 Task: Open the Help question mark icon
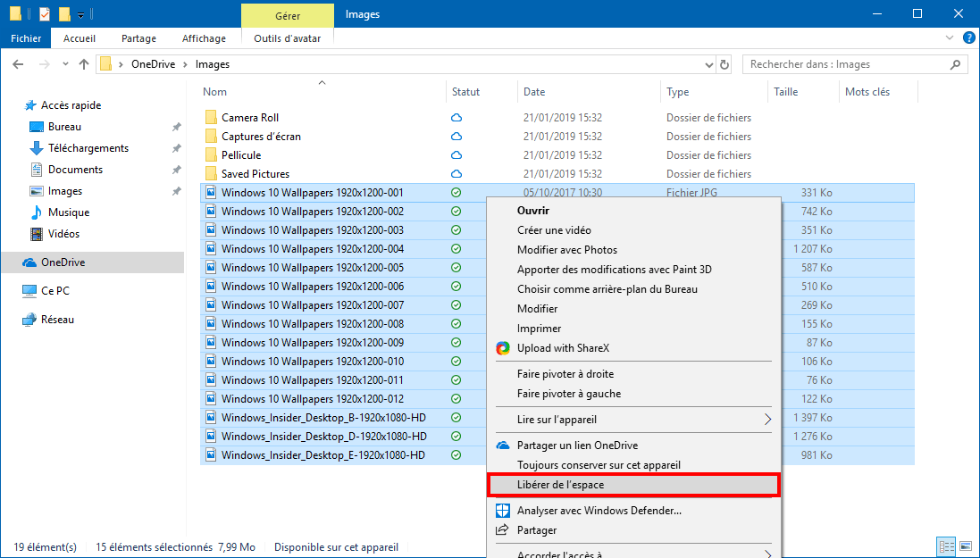[968, 38]
